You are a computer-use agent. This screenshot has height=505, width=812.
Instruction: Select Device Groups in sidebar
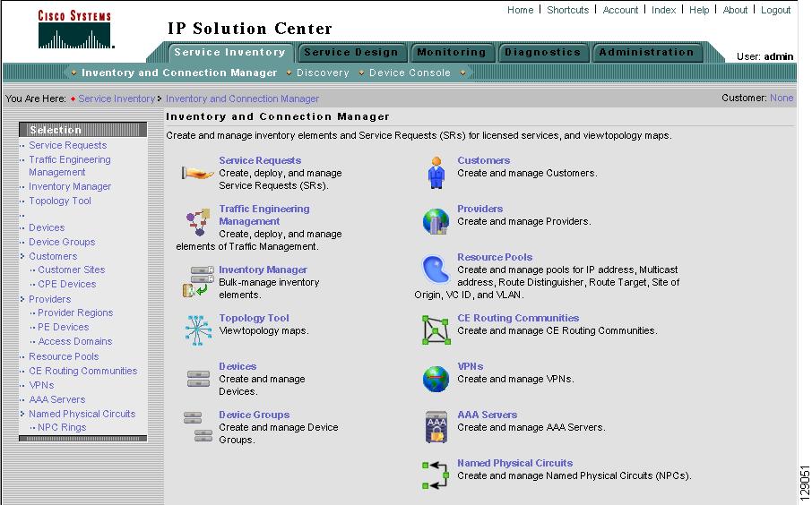[62, 242]
